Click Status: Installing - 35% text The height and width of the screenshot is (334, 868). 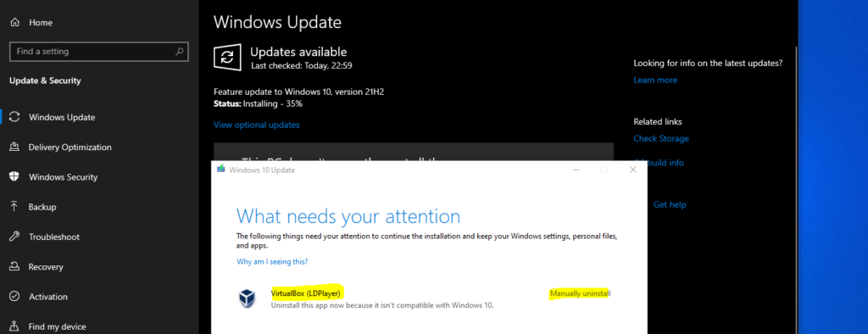(258, 103)
